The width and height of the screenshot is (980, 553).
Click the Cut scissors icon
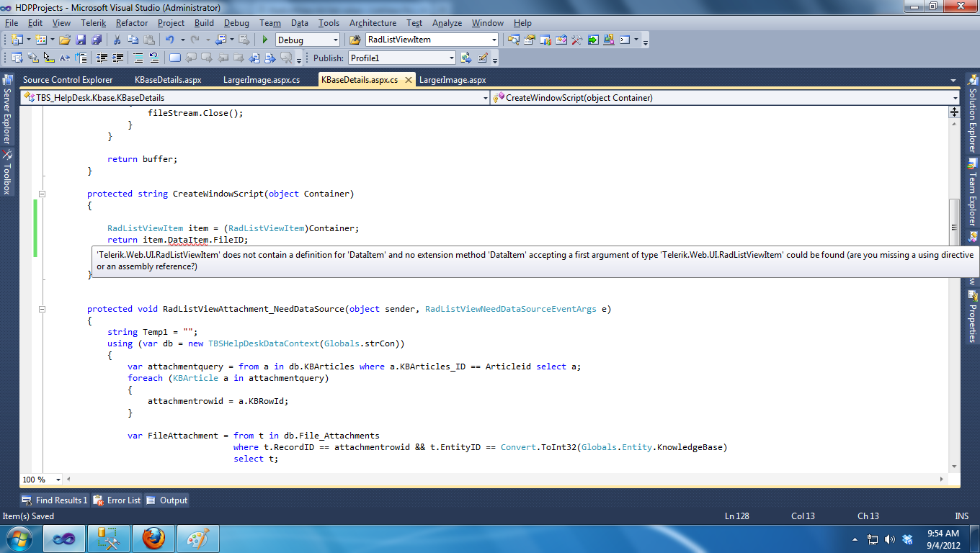click(x=117, y=40)
